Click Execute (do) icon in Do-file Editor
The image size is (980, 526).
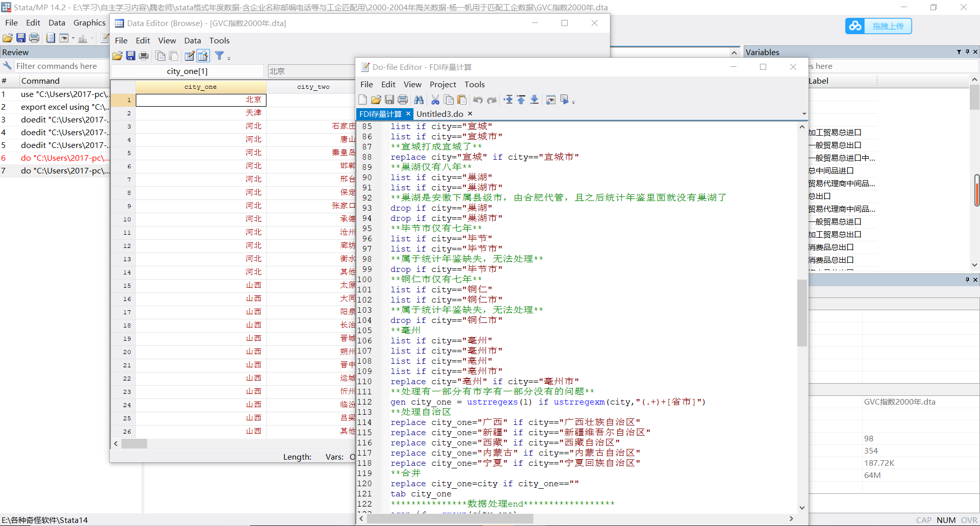click(x=564, y=100)
